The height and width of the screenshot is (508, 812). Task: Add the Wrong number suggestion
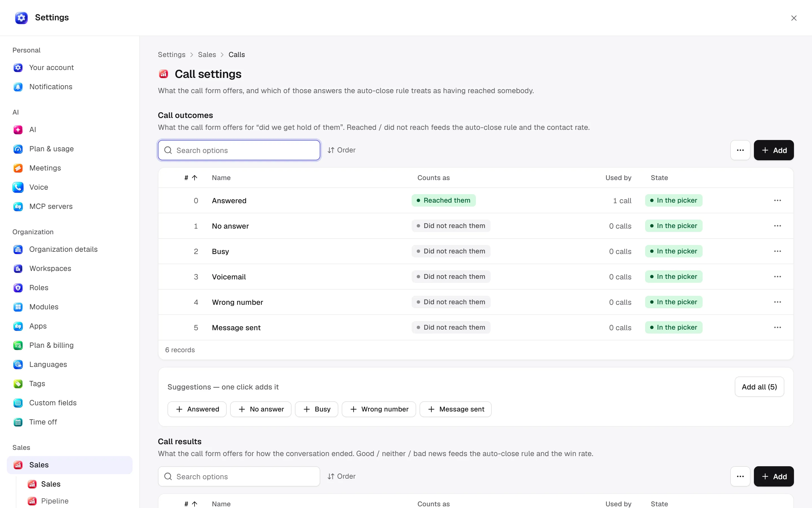pos(378,409)
